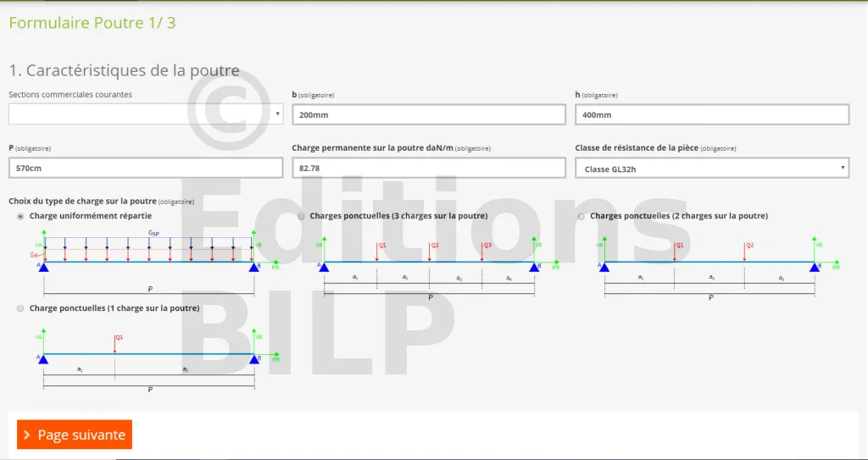Edit the Charge permanente field showing 82.78
The width and height of the screenshot is (868, 460).
click(x=428, y=169)
